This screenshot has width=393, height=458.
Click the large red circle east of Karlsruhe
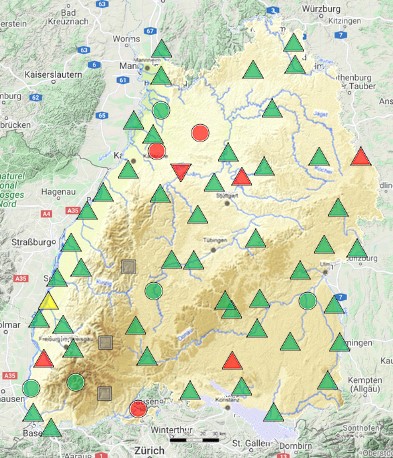click(200, 133)
